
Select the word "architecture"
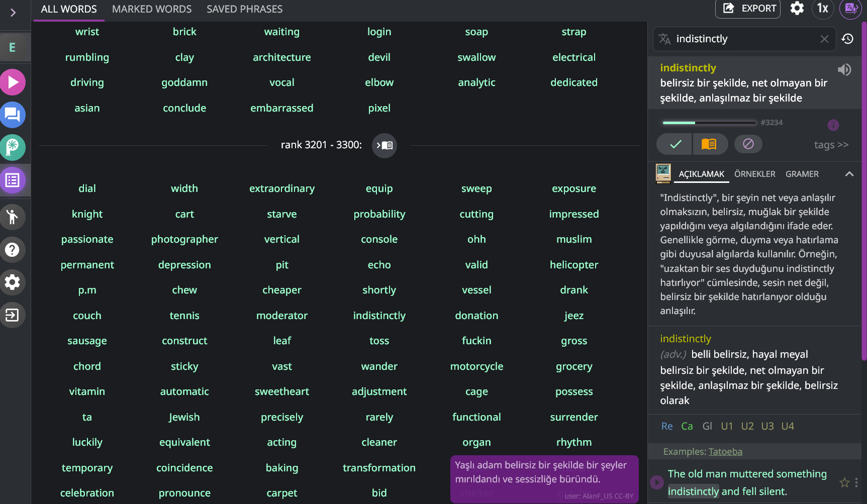click(x=282, y=57)
